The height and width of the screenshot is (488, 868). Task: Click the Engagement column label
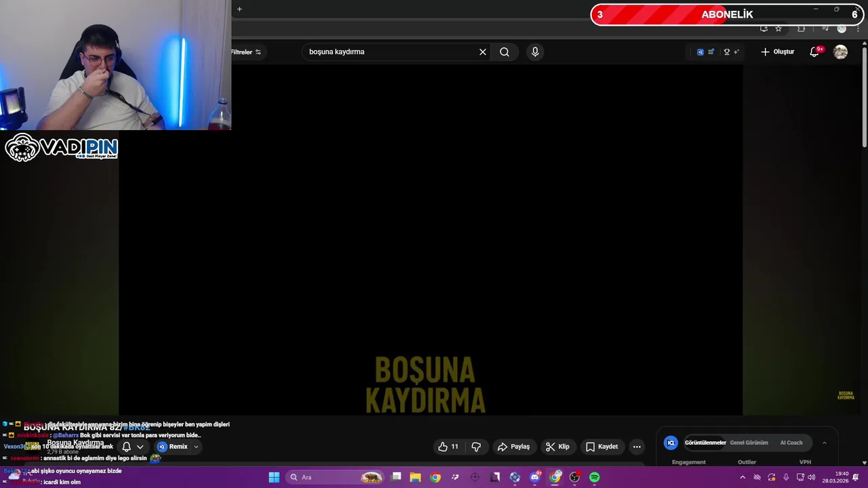click(x=688, y=462)
